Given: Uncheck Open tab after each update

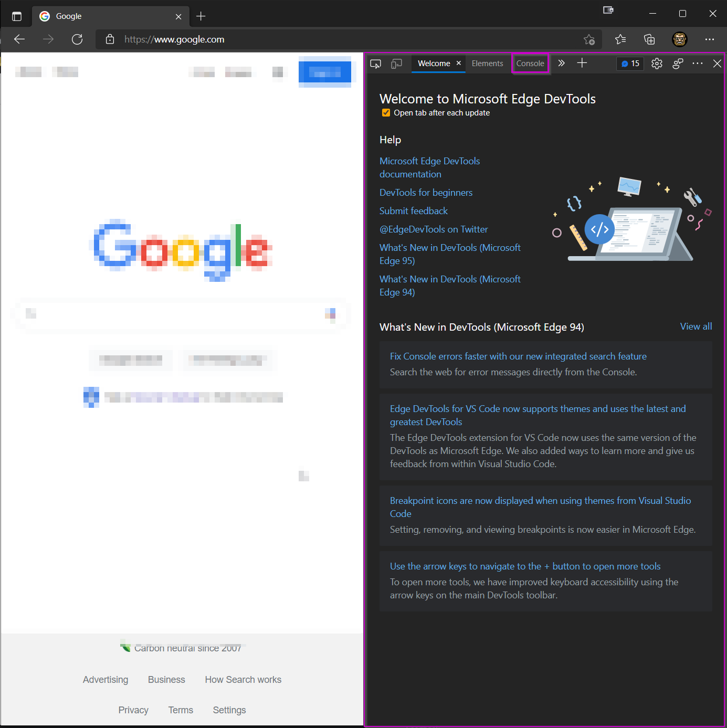Looking at the screenshot, I should point(386,113).
